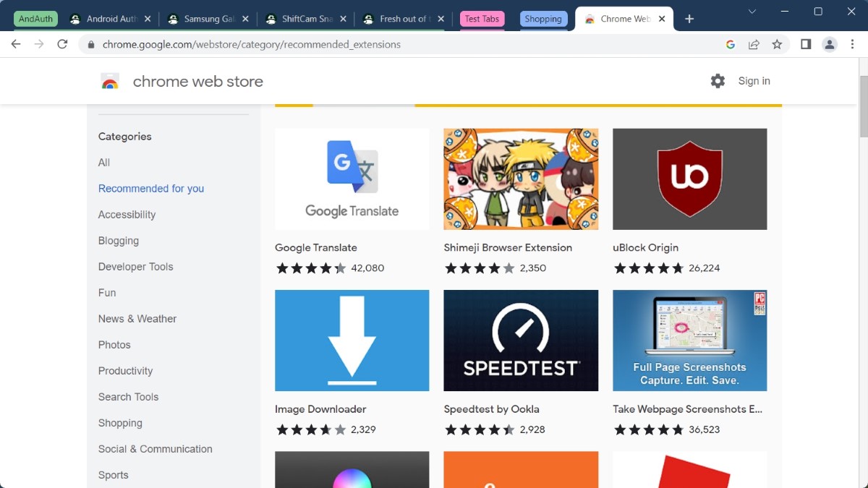Screen dimensions: 868x488
Task: Reload the current page
Action: (62, 44)
